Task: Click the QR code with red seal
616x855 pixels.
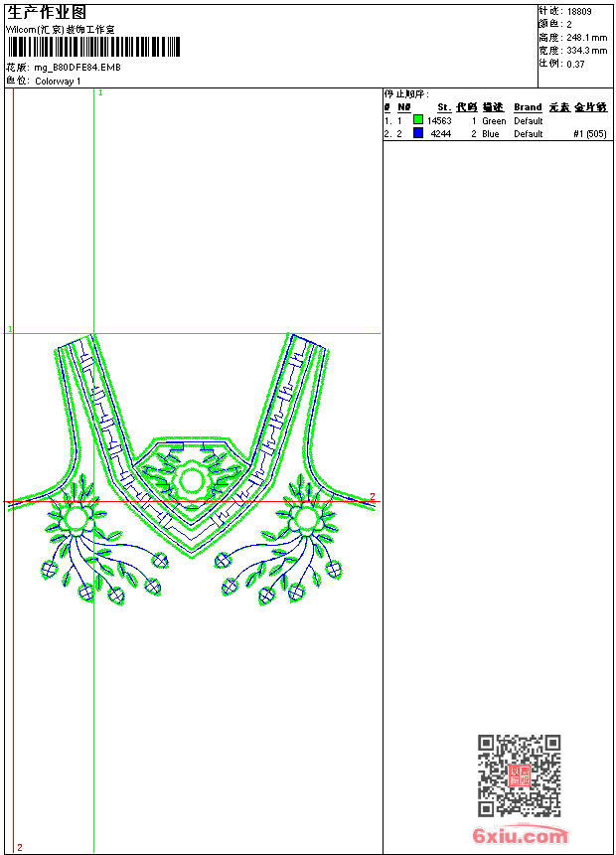Action: pyautogui.click(x=519, y=775)
